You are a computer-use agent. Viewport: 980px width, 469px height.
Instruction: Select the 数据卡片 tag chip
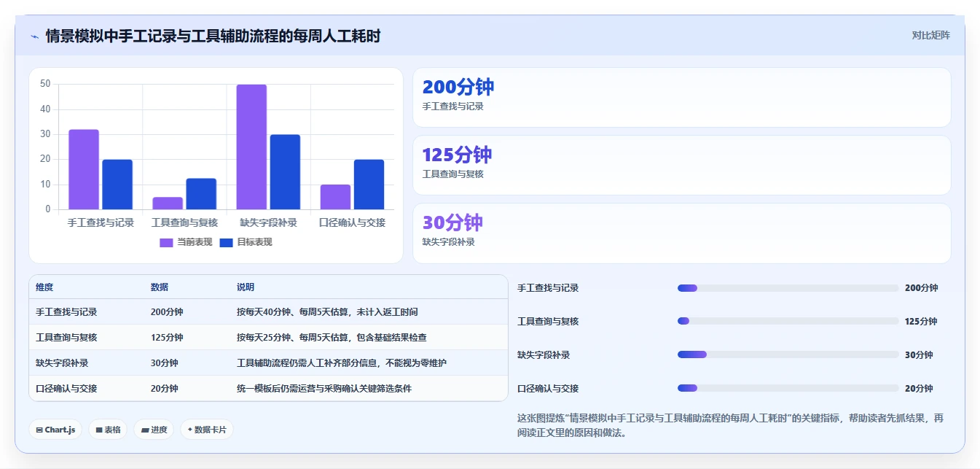point(207,430)
